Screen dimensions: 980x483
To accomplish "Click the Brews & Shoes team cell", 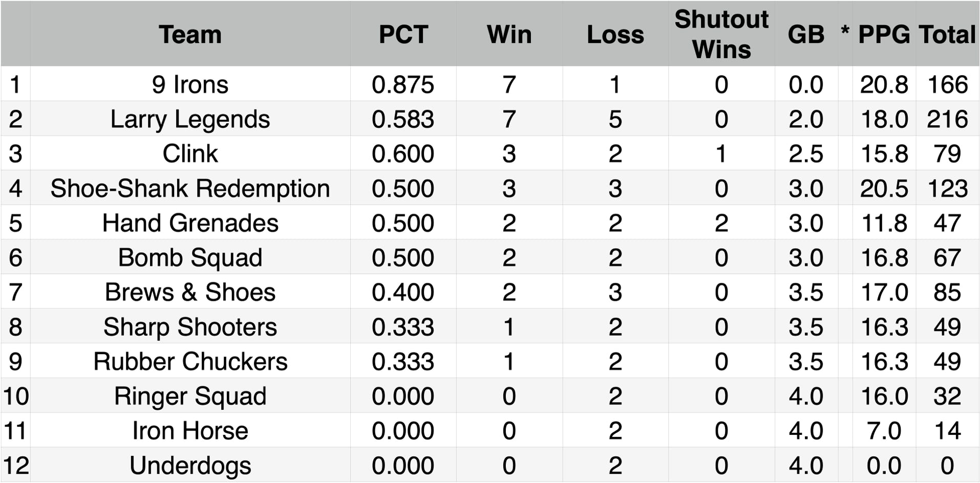I will 190,292.
